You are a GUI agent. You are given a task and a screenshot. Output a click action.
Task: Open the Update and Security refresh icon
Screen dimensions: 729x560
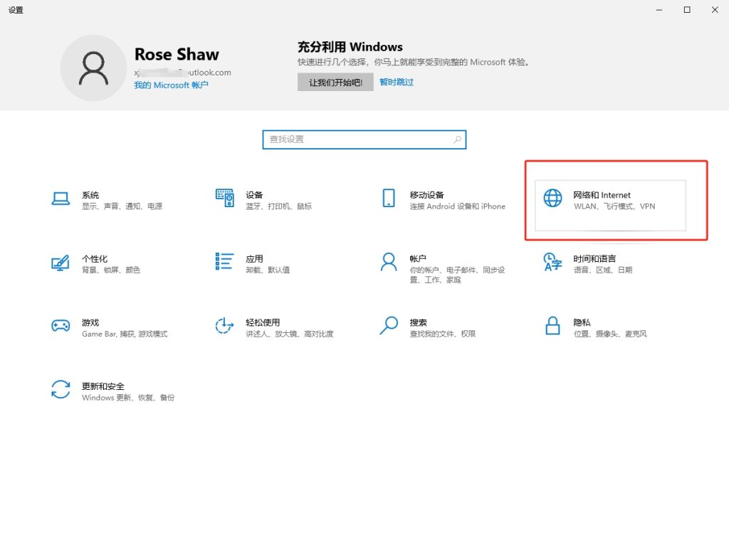point(61,389)
